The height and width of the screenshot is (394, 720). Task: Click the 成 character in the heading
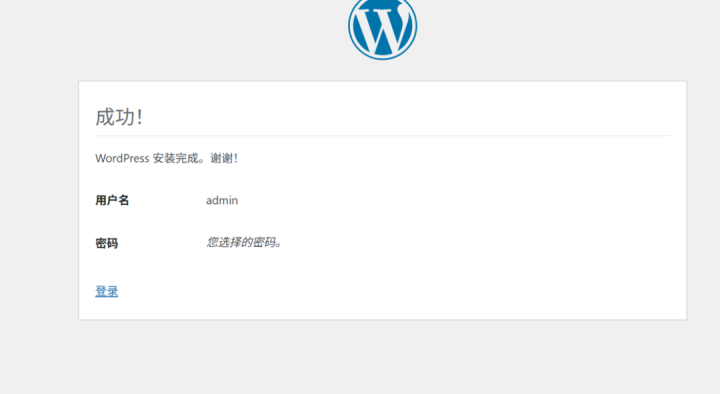tap(105, 117)
